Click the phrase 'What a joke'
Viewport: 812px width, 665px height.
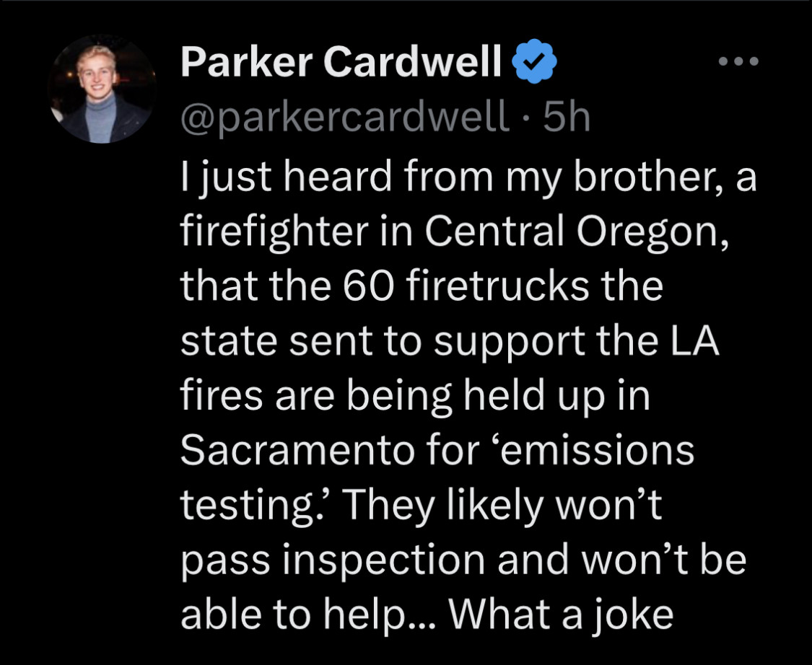tap(562, 615)
